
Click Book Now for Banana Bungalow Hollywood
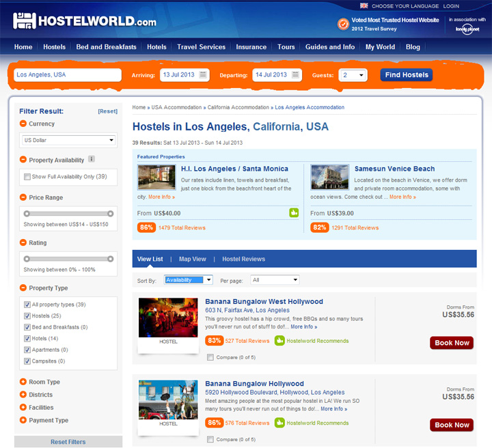click(x=452, y=425)
